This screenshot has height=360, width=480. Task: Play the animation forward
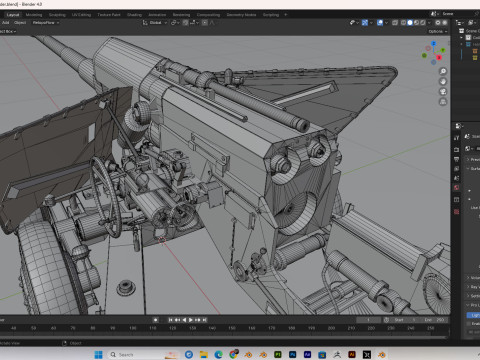coord(191,320)
